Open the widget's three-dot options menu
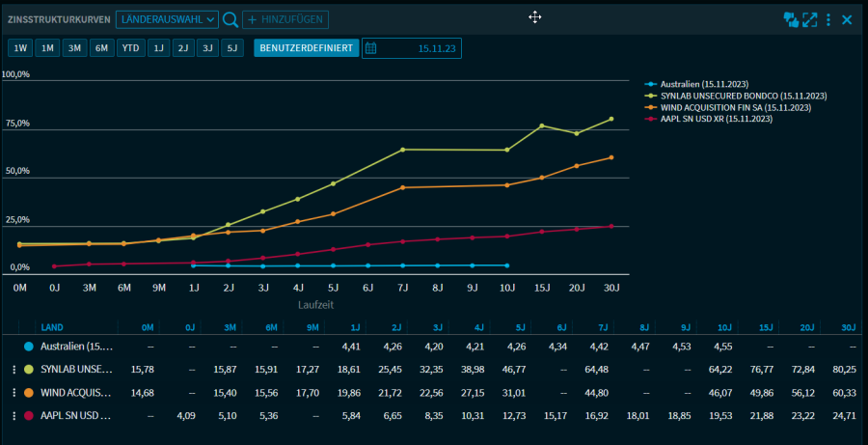The width and height of the screenshot is (868, 445). tap(828, 19)
